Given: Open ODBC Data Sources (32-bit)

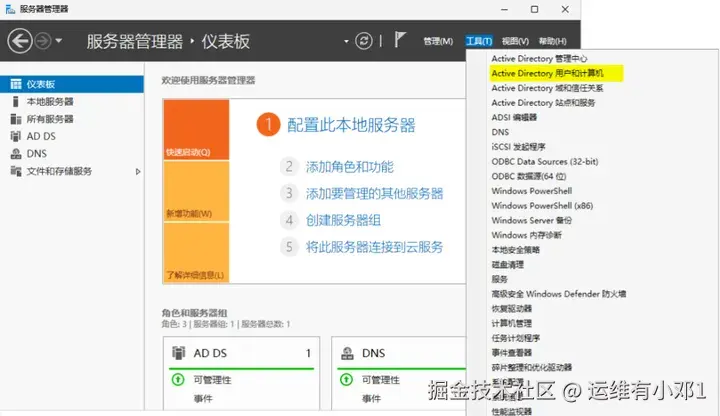Looking at the screenshot, I should pyautogui.click(x=545, y=162).
